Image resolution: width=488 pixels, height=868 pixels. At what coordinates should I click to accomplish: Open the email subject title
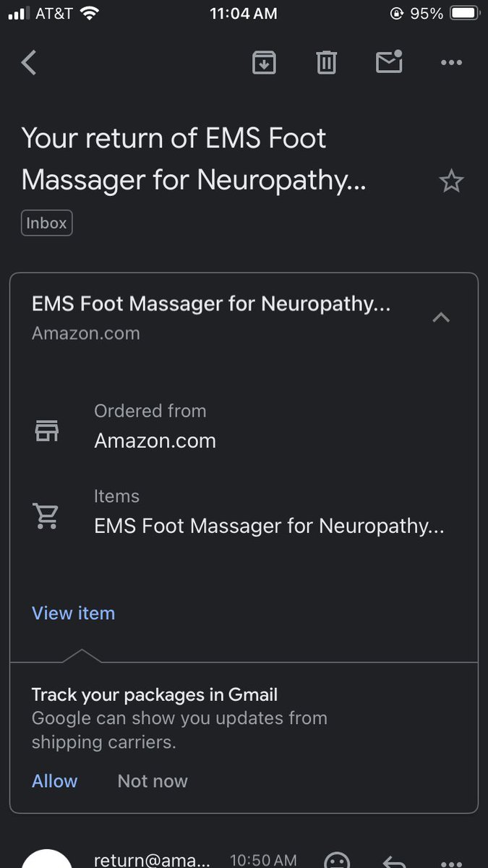(x=194, y=159)
